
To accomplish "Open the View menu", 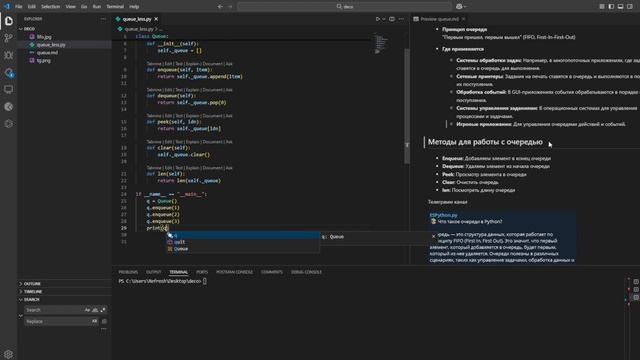I will [x=71, y=7].
